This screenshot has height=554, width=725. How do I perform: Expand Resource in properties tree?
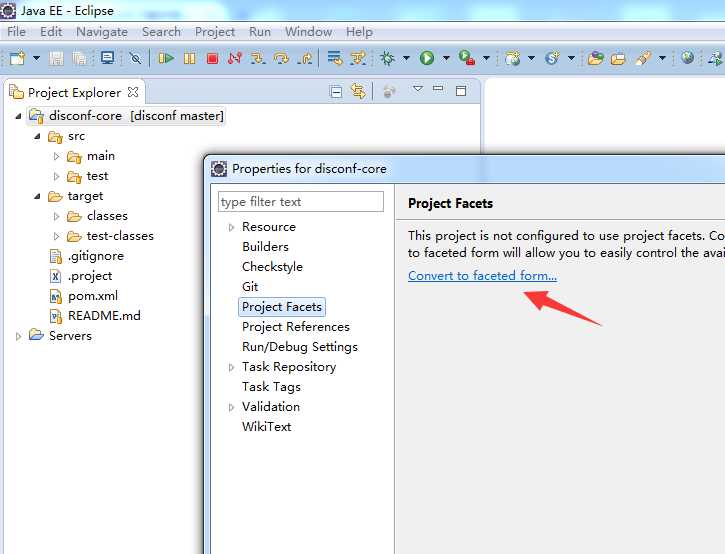click(231, 227)
